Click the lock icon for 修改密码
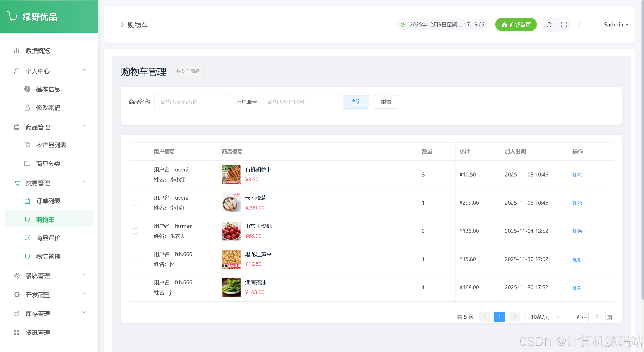The width and height of the screenshot is (644, 352). pyautogui.click(x=27, y=108)
